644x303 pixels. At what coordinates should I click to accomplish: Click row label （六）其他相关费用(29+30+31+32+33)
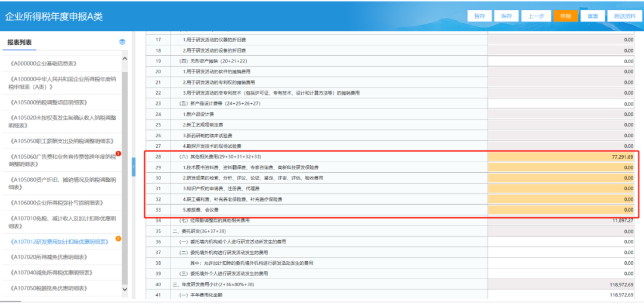click(219, 157)
